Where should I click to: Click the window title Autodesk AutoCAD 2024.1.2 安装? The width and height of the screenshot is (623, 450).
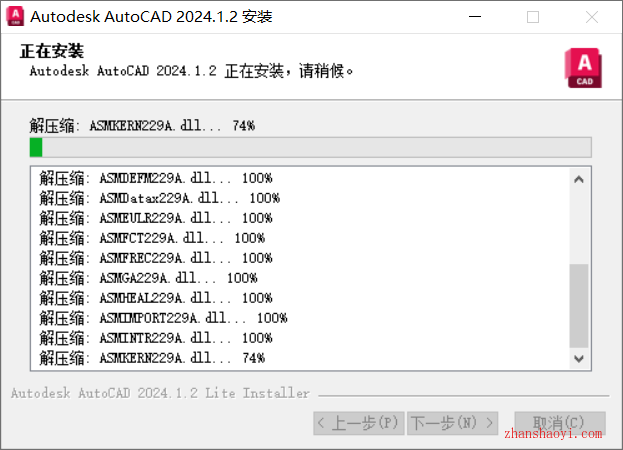151,17
